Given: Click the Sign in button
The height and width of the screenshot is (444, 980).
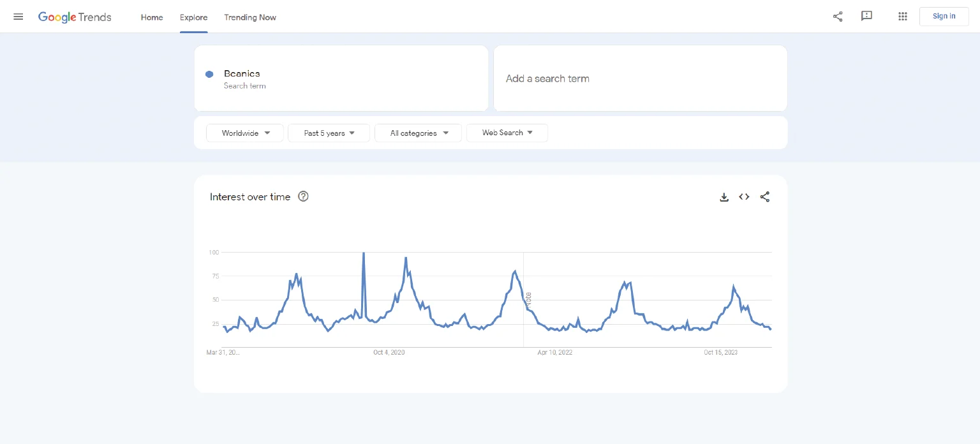Looking at the screenshot, I should (944, 17).
